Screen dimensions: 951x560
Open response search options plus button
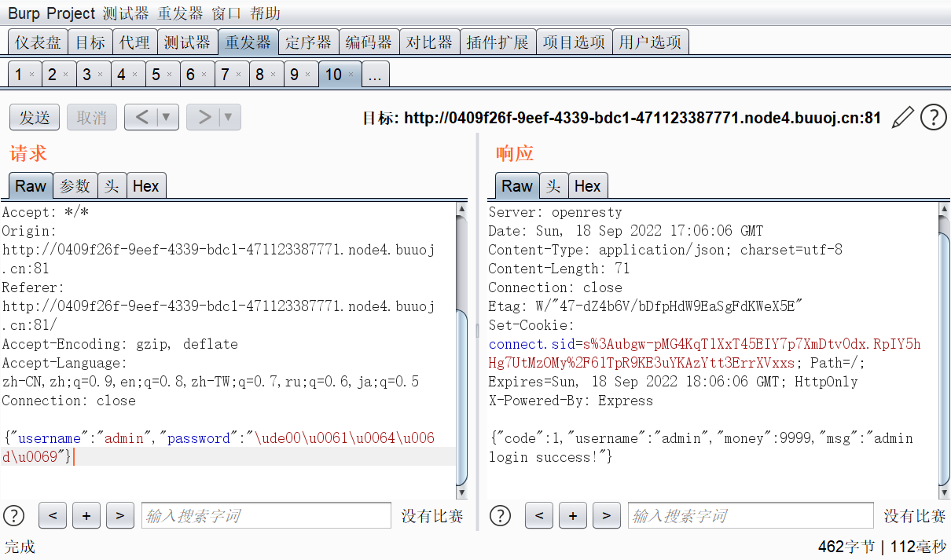click(x=573, y=516)
